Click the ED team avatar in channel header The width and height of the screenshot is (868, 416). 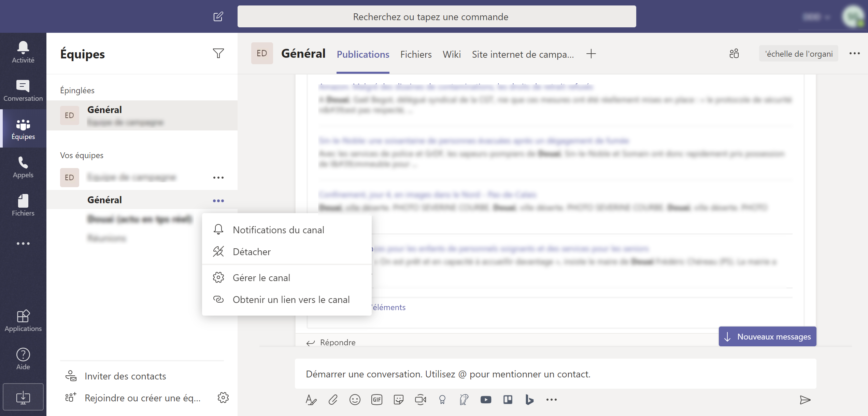pyautogui.click(x=262, y=53)
